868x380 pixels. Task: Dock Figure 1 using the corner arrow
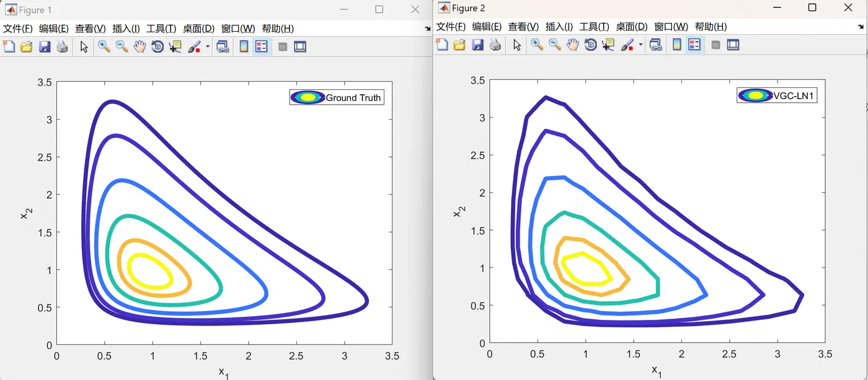(427, 29)
